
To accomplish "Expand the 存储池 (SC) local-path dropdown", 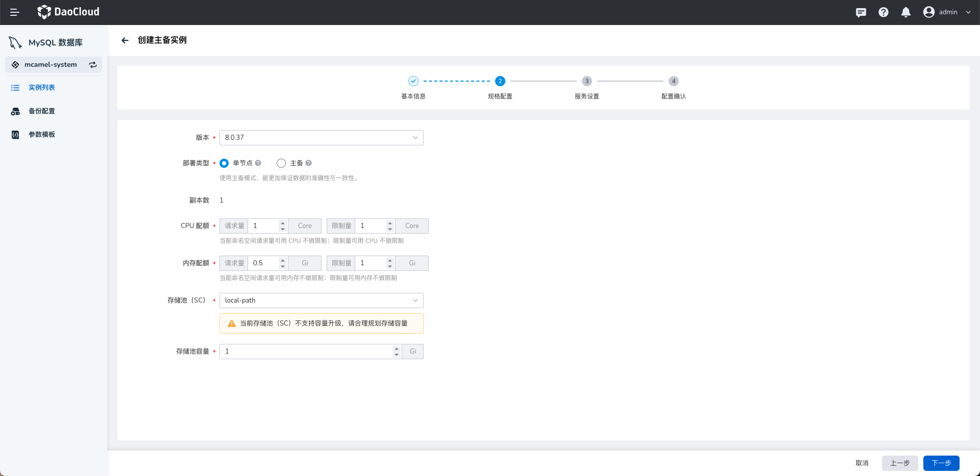I will point(321,300).
